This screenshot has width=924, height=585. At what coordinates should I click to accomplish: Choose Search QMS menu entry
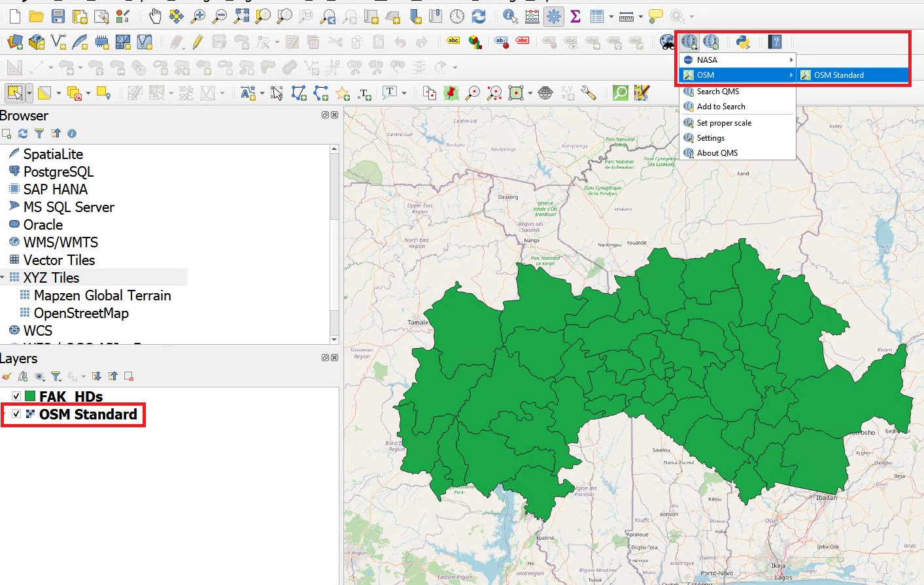(738, 92)
